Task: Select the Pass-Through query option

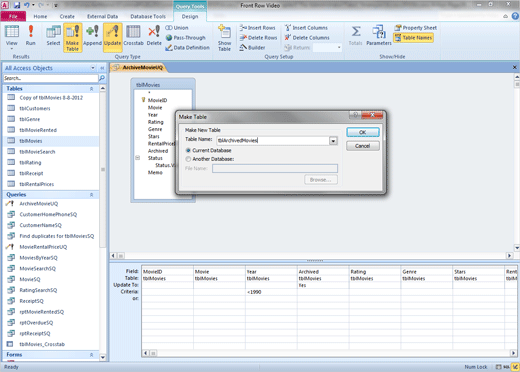Action: (x=185, y=38)
